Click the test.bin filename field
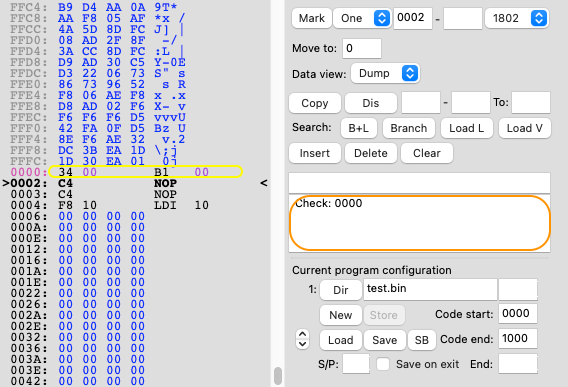This screenshot has height=387, width=568. (x=430, y=290)
